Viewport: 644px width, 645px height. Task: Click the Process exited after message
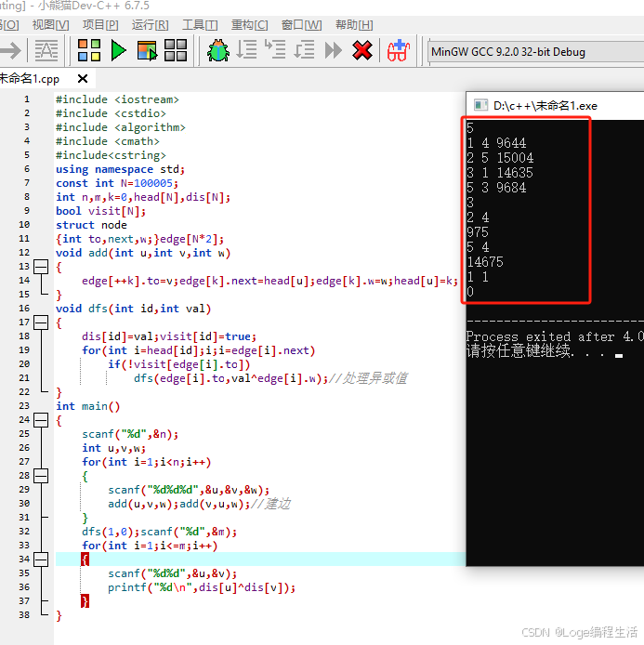[555, 336]
